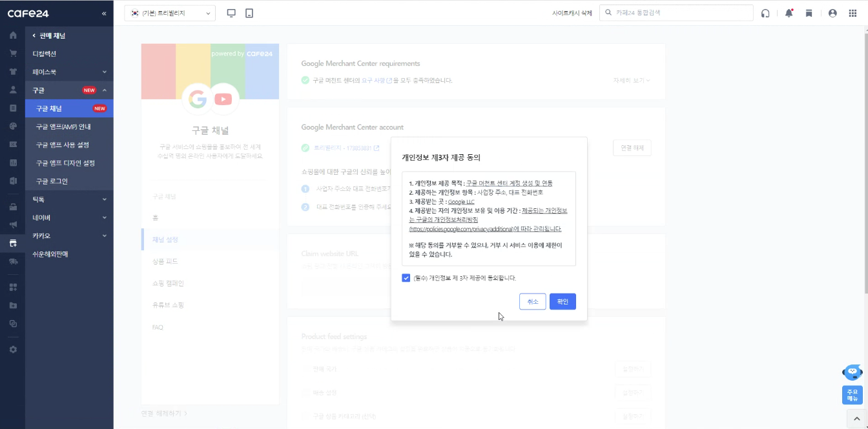The width and height of the screenshot is (868, 429).
Task: Open external link icon beside 요구 사항
Action: (x=389, y=81)
